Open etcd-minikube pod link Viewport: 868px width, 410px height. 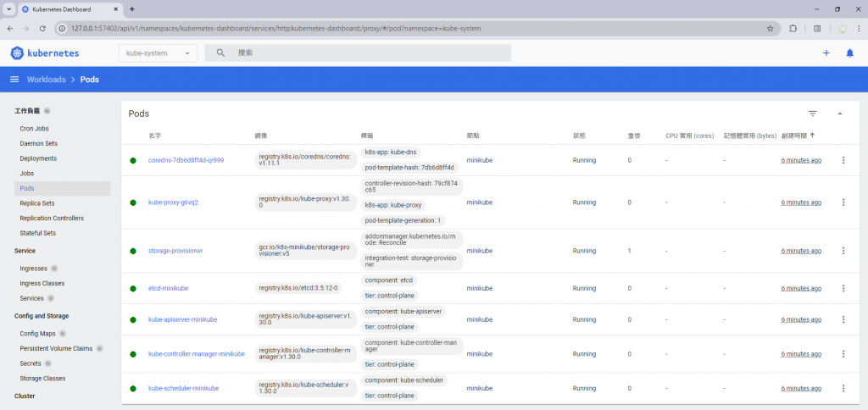point(169,288)
